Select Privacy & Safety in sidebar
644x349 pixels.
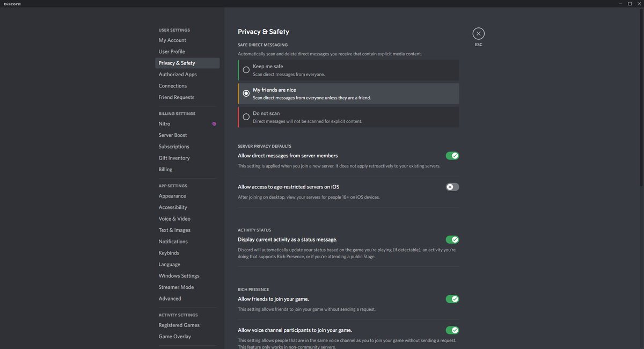click(187, 63)
